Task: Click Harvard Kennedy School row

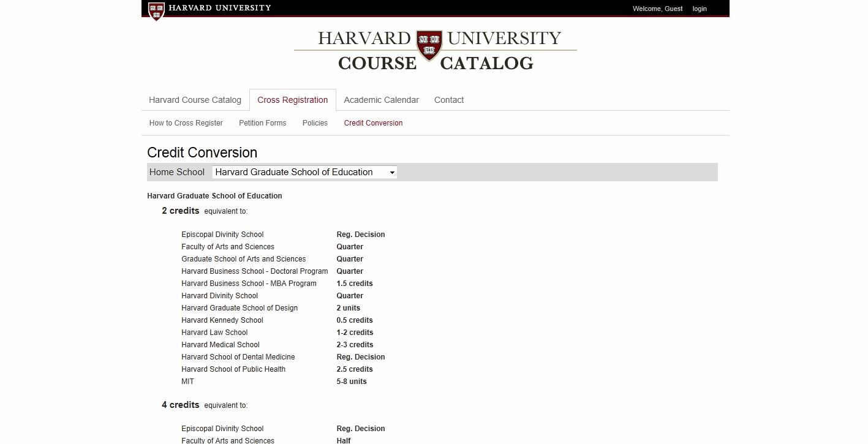Action: pos(222,320)
